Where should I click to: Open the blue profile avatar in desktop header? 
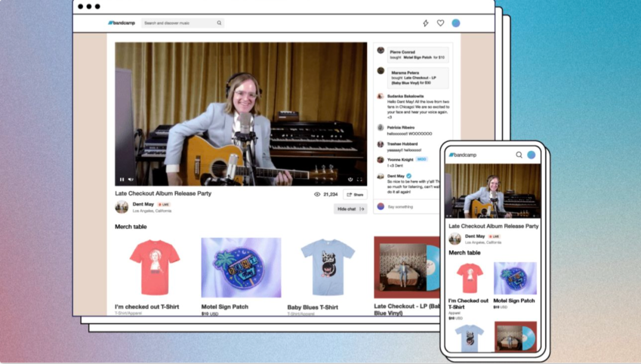click(x=456, y=23)
